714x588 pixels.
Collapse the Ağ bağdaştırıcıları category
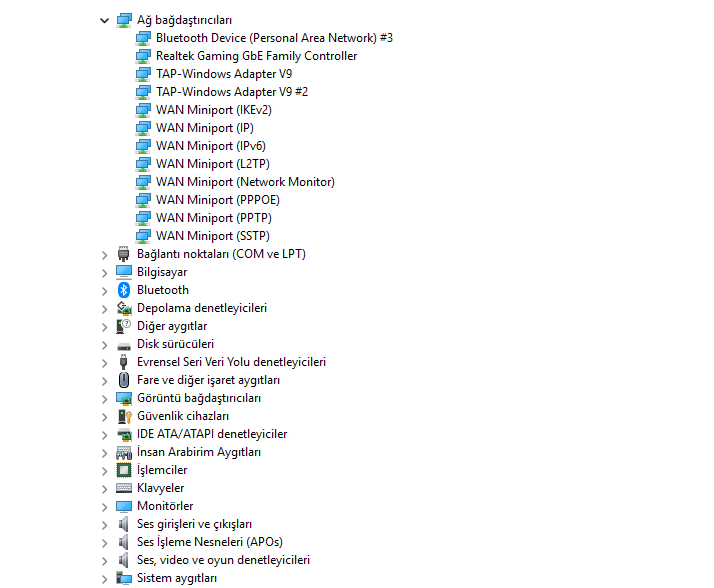[105, 20]
